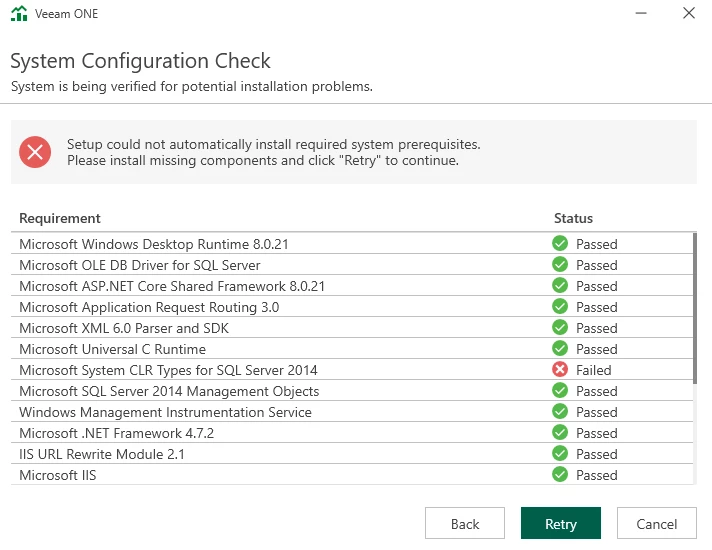The image size is (712, 550).
Task: Click green check for Universal C Runtime
Action: pyautogui.click(x=560, y=349)
